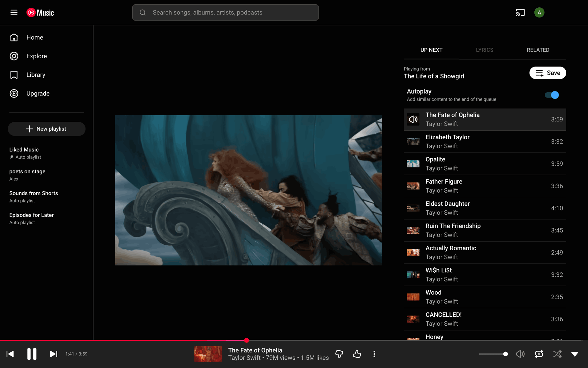Viewport: 588px width, 368px height.
Task: Mute using the volume speaker icon
Action: click(x=520, y=354)
